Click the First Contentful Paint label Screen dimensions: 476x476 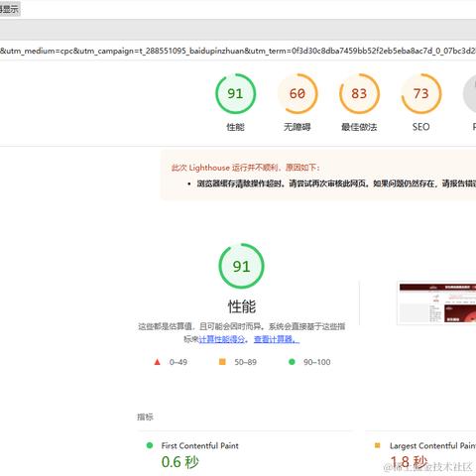coord(199,445)
